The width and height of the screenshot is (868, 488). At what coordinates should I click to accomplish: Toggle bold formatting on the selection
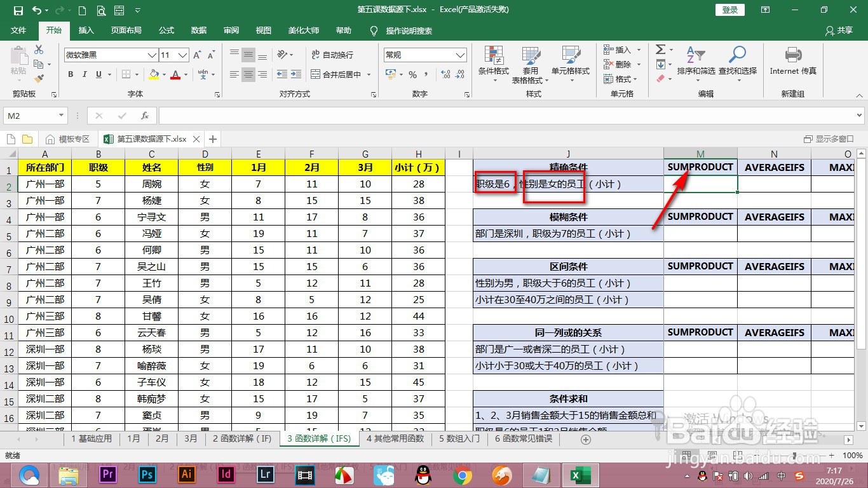click(70, 74)
